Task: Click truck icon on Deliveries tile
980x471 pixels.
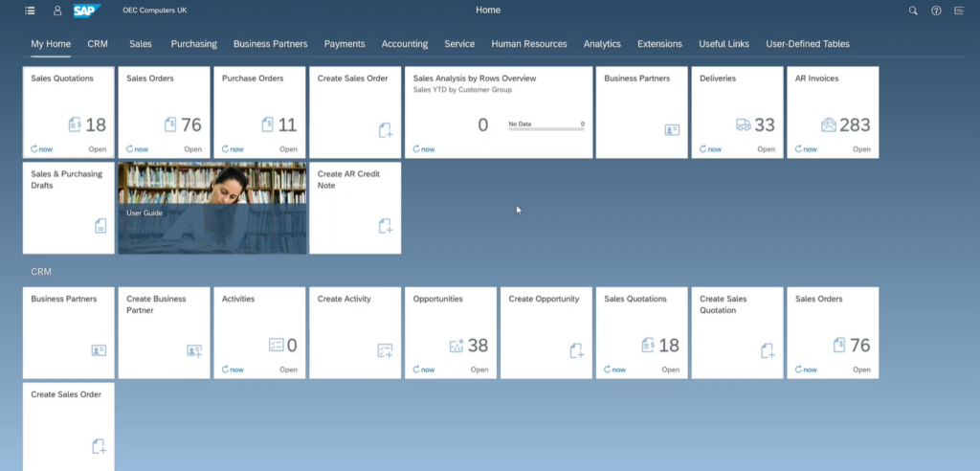Action: 743,124
